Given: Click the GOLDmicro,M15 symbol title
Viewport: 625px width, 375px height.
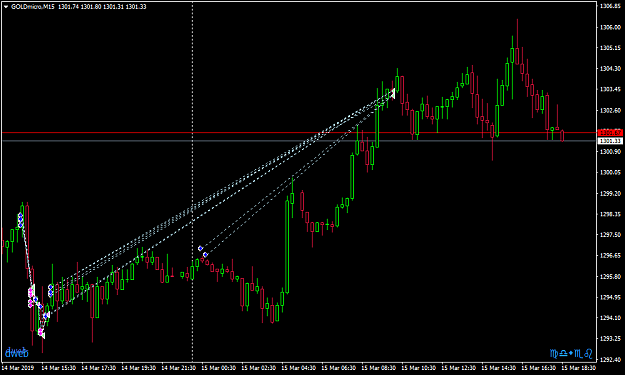Looking at the screenshot, I should (33, 7).
